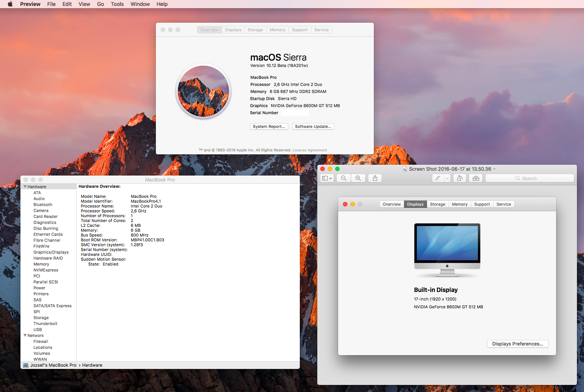Collapse the Network tree section
The image size is (584, 392).
[x=25, y=335]
